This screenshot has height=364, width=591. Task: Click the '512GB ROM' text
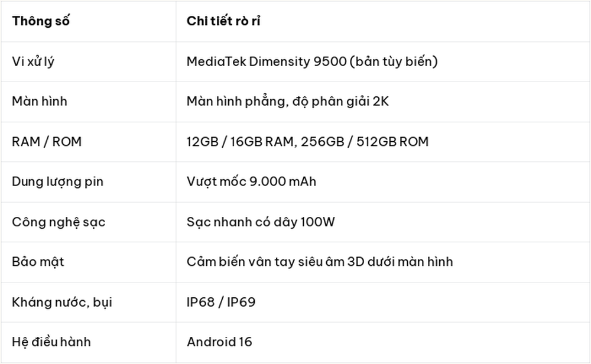(392, 142)
